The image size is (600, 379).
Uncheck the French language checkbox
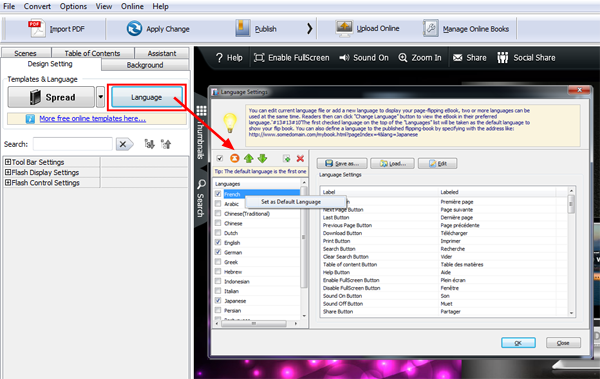(218, 194)
